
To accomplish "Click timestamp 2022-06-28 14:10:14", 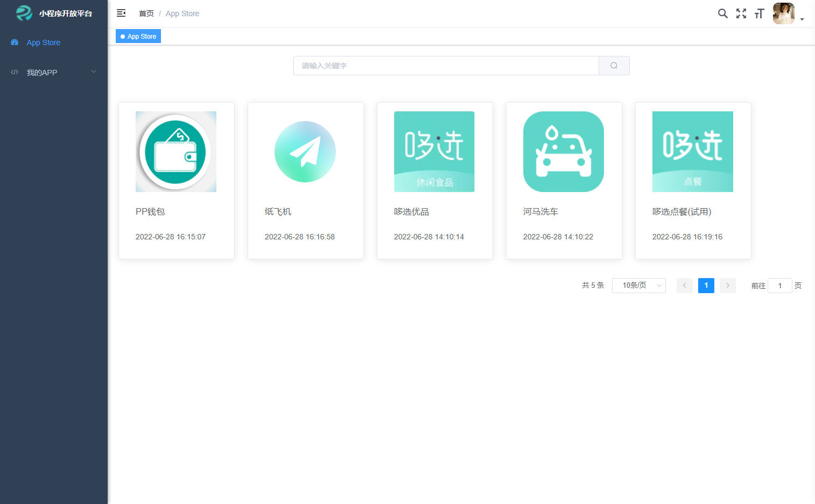I will (x=429, y=237).
